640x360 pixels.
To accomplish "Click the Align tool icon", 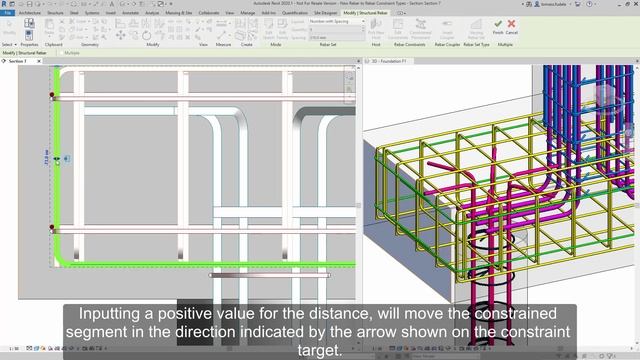I will point(120,24).
